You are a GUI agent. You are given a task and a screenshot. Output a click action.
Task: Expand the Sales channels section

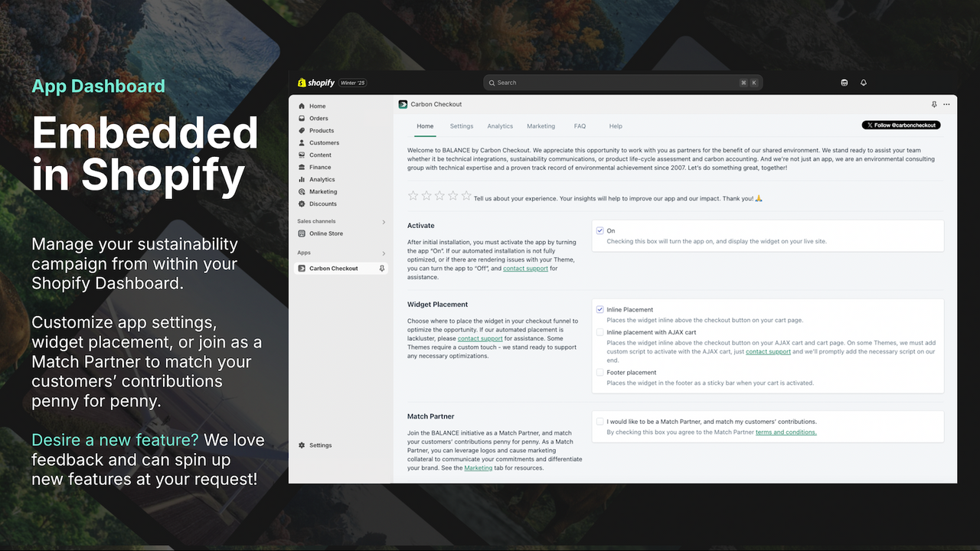pyautogui.click(x=384, y=222)
